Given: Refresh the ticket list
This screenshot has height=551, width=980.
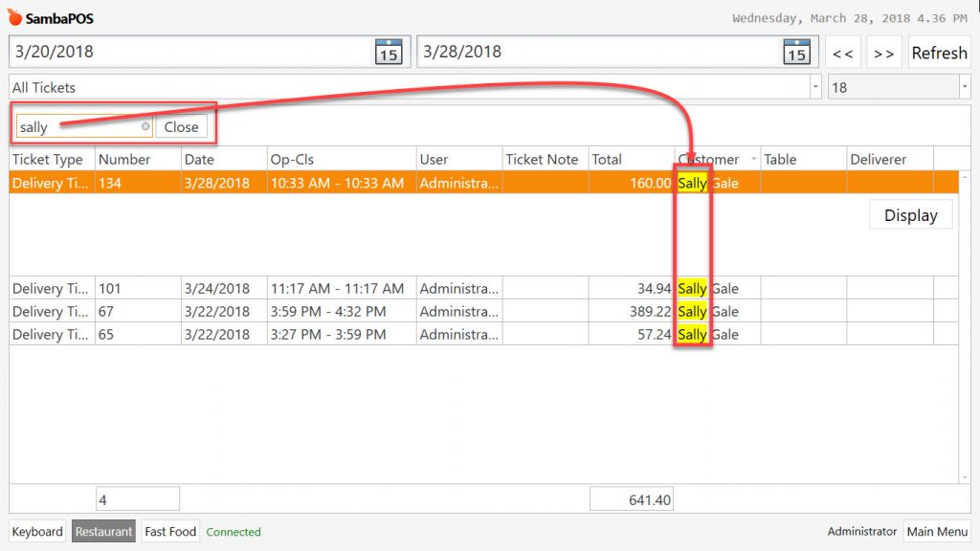Looking at the screenshot, I should [939, 54].
